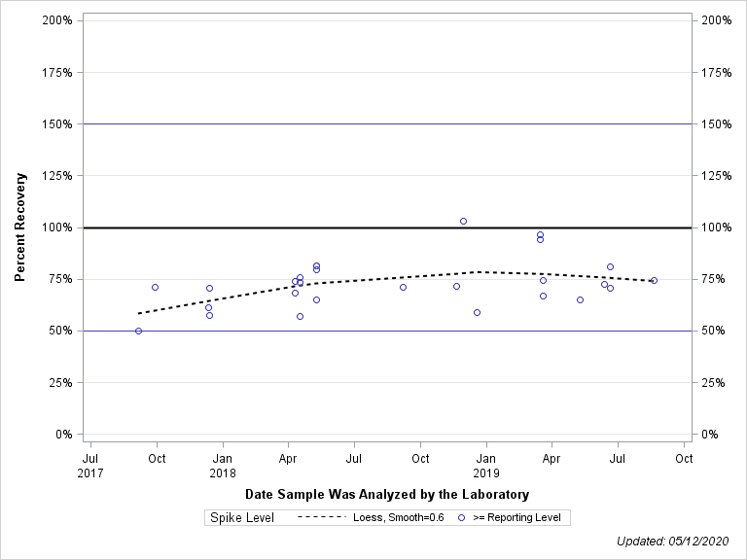The width and height of the screenshot is (747, 560).
Task: Click the data point above 100% near December 2018
Action: [464, 222]
